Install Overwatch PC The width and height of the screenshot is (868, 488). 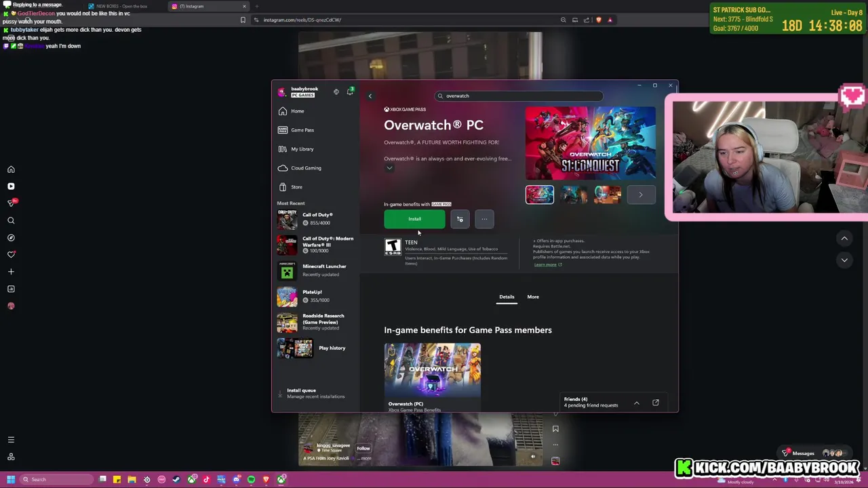414,219
